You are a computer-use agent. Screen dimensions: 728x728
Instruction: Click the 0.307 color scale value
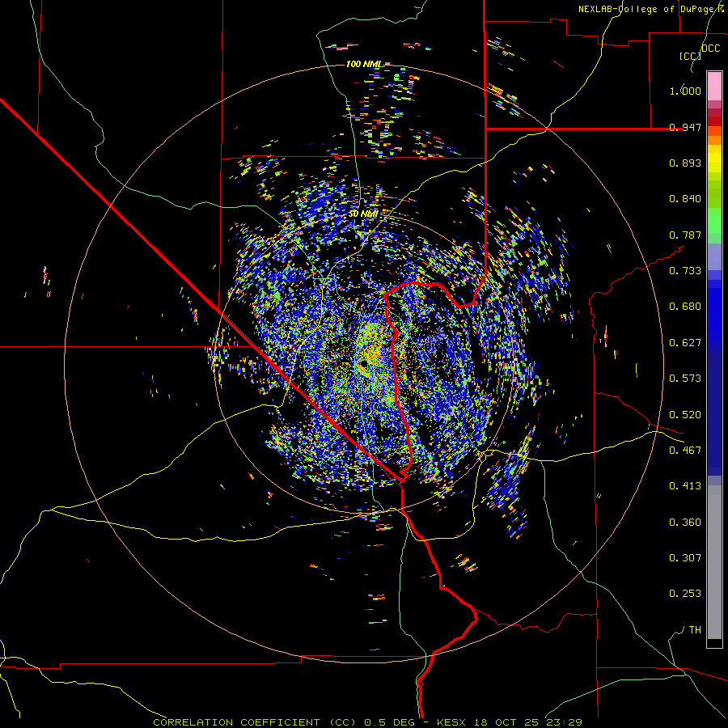(x=685, y=558)
